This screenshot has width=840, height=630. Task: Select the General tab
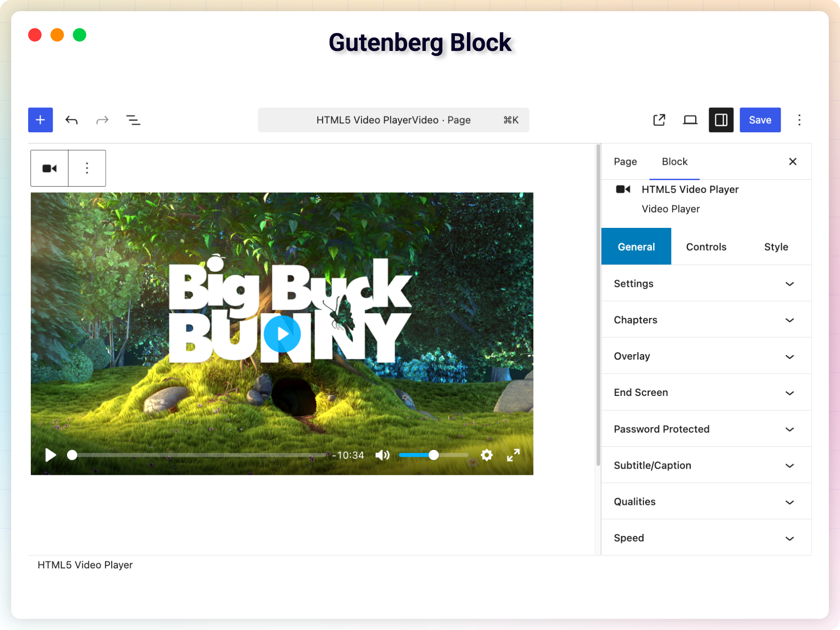coord(636,247)
